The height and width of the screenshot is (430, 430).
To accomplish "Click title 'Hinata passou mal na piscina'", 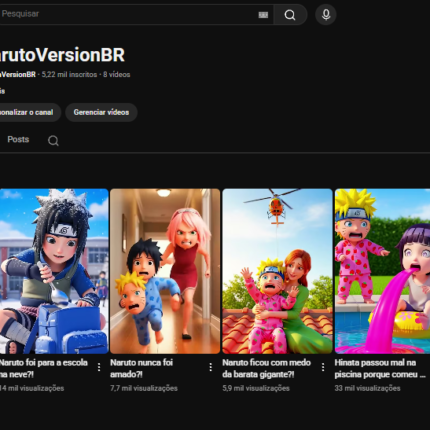I will (380, 368).
